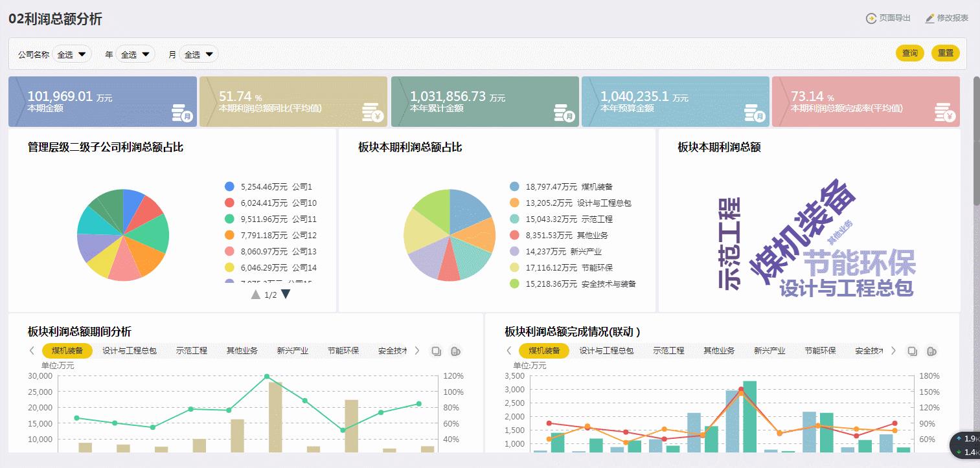The height and width of the screenshot is (468, 980).
Task: Click second round icon in 板块利润总额期间分析 toolbar
Action: click(x=455, y=351)
